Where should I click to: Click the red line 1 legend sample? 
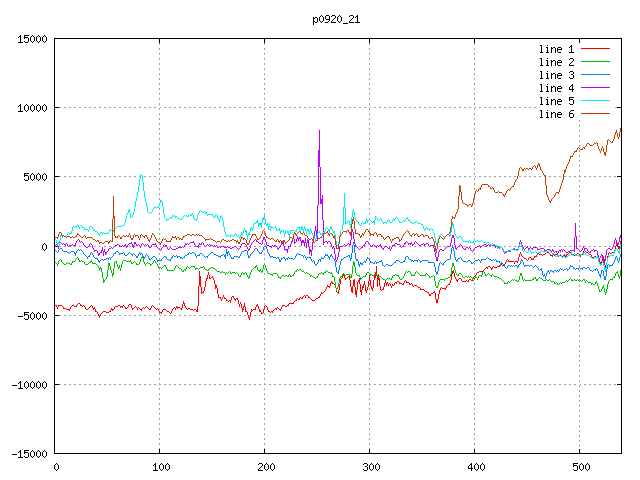click(x=596, y=49)
